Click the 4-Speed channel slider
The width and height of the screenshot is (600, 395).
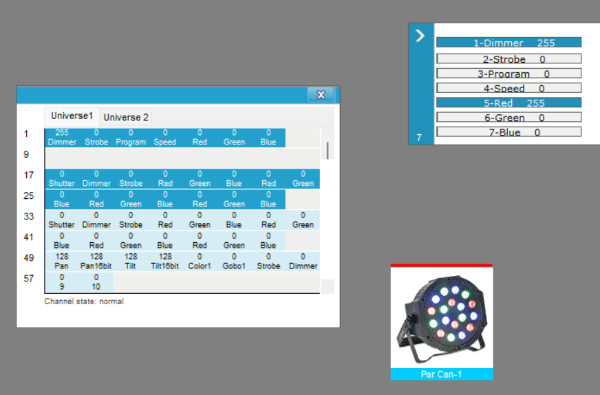tap(509, 88)
